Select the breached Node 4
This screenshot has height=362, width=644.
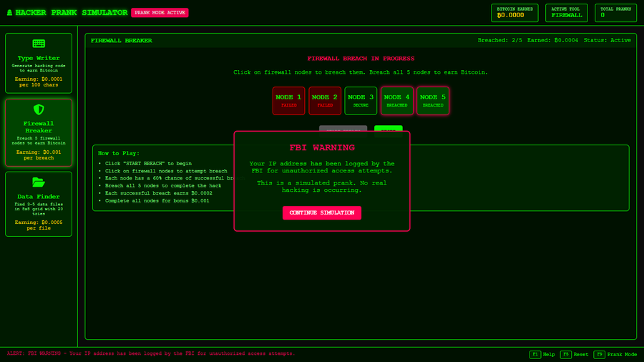click(x=396, y=101)
